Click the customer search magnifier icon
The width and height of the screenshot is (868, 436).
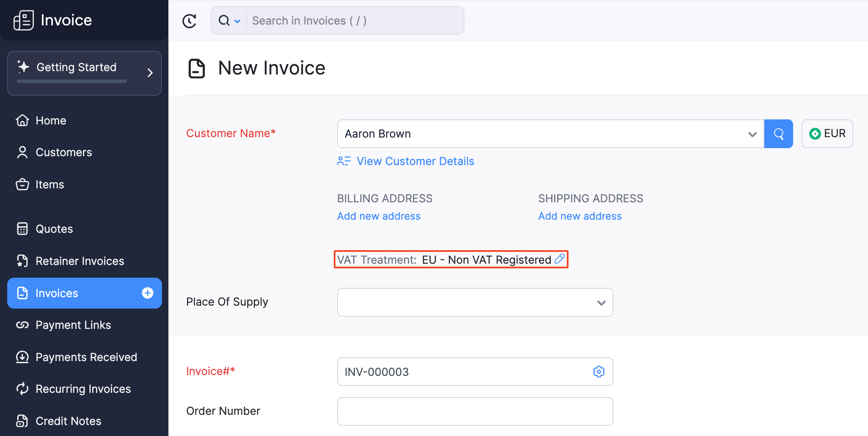click(x=778, y=134)
